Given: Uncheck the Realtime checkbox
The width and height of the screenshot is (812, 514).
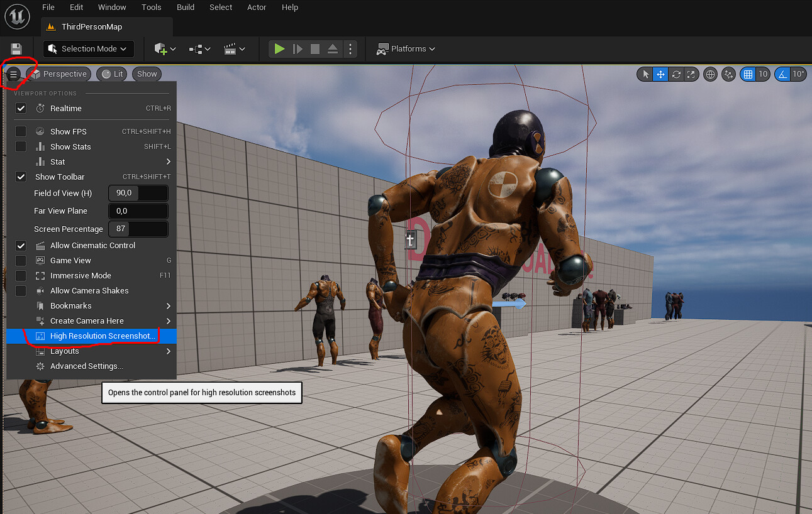Looking at the screenshot, I should click(x=21, y=108).
